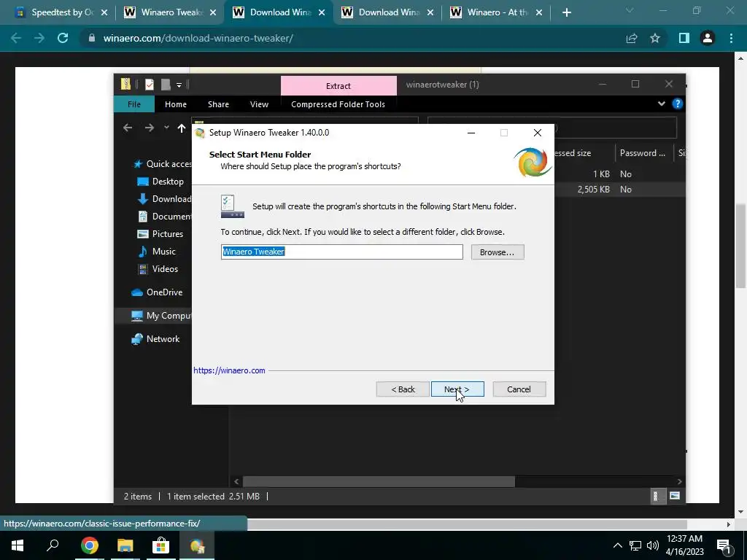Click the Start Menu folder name field
The image size is (747, 560).
point(341,252)
